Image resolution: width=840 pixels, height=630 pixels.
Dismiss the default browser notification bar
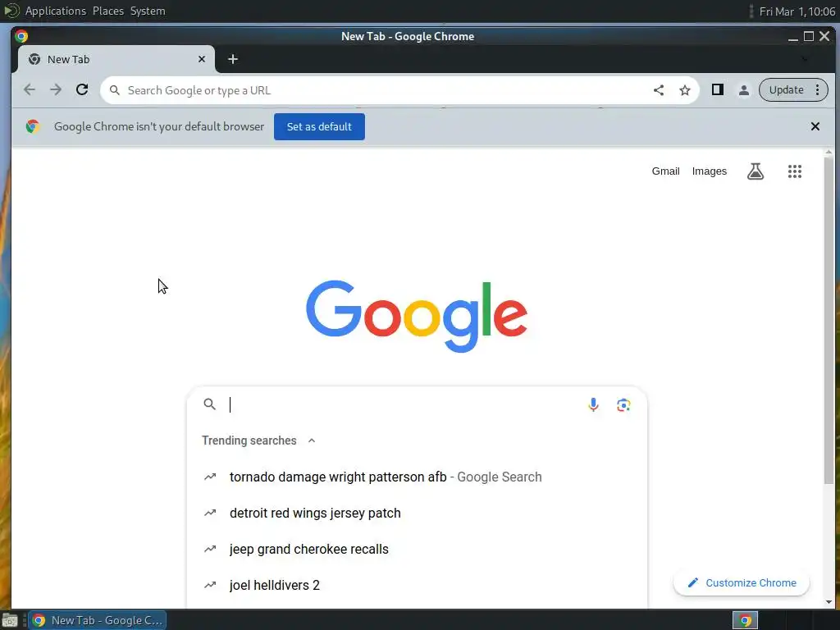tap(815, 126)
